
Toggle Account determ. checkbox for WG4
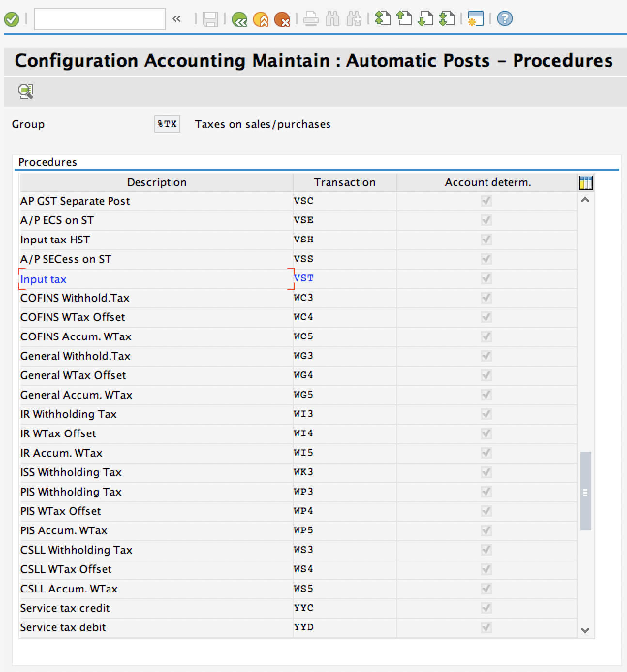click(486, 375)
